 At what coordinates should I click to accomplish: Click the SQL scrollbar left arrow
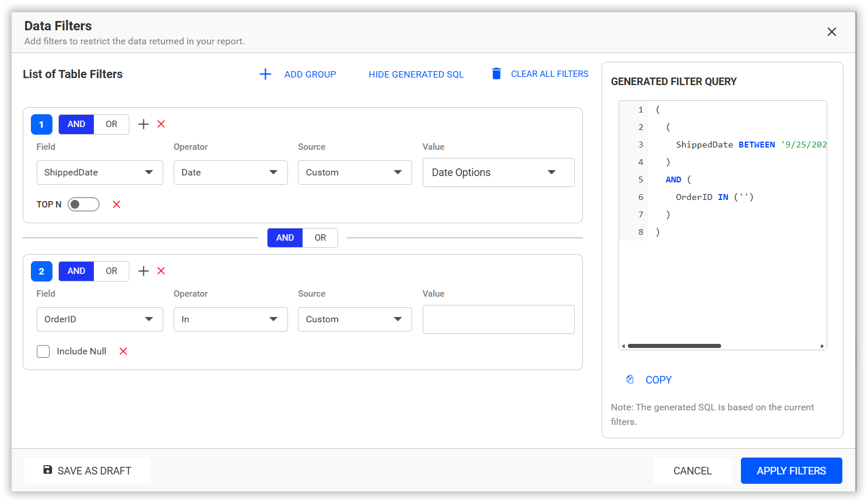623,346
